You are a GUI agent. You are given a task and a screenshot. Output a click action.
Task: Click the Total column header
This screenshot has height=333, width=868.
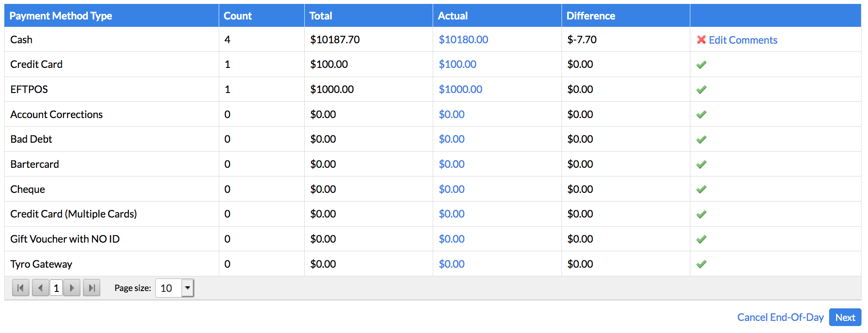369,16
